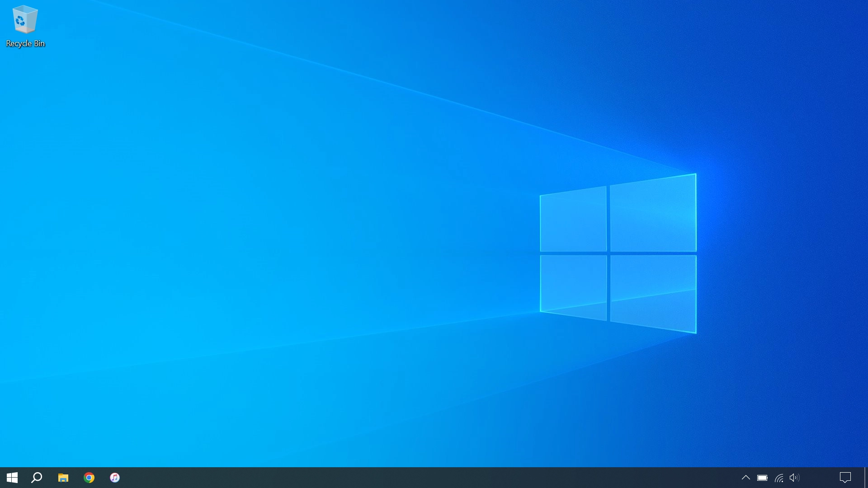This screenshot has height=488, width=868.
Task: Open notifications panel from the system tray
Action: coord(845,478)
